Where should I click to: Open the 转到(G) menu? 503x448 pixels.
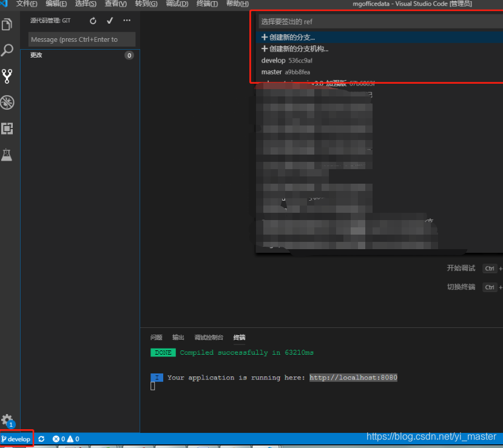146,4
